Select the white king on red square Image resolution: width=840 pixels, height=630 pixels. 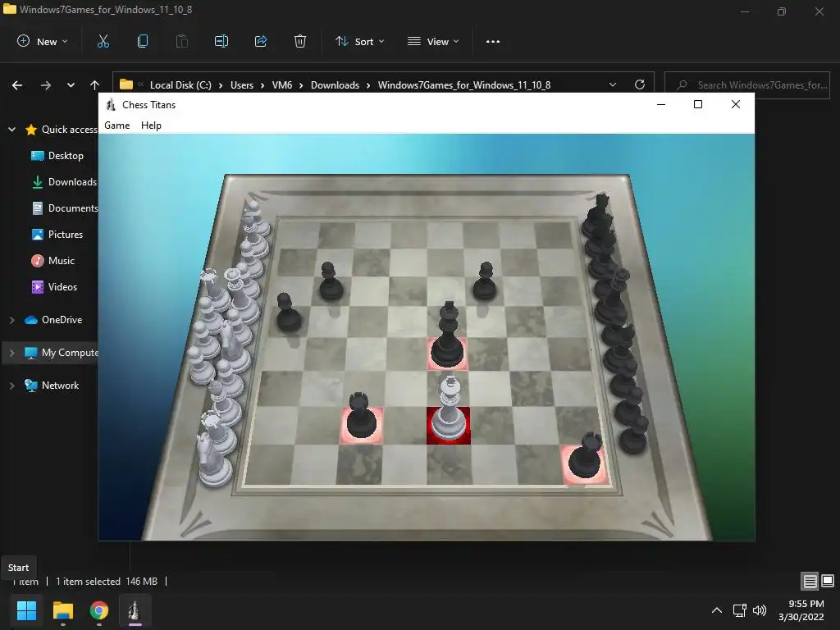pos(449,410)
